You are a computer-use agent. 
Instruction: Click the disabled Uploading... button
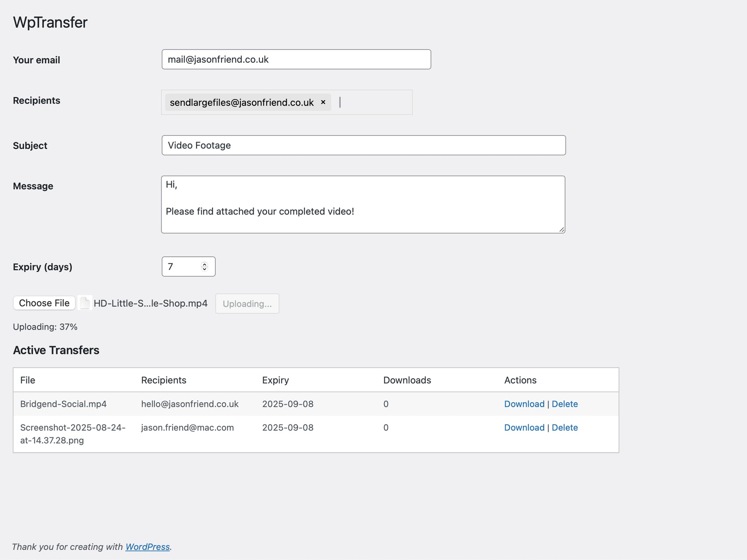click(247, 304)
